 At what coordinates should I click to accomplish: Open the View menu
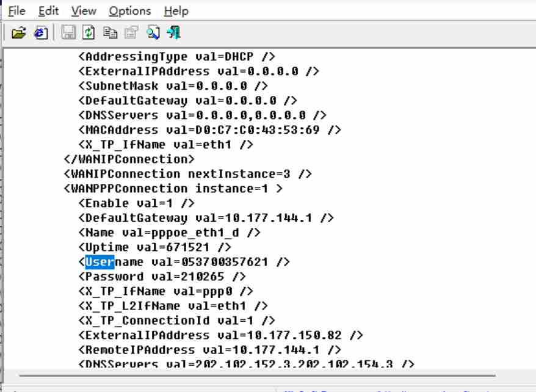coord(84,11)
